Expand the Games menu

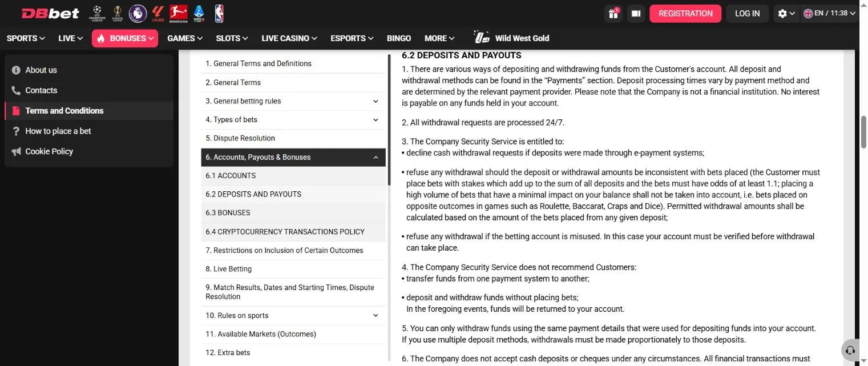[x=185, y=38]
